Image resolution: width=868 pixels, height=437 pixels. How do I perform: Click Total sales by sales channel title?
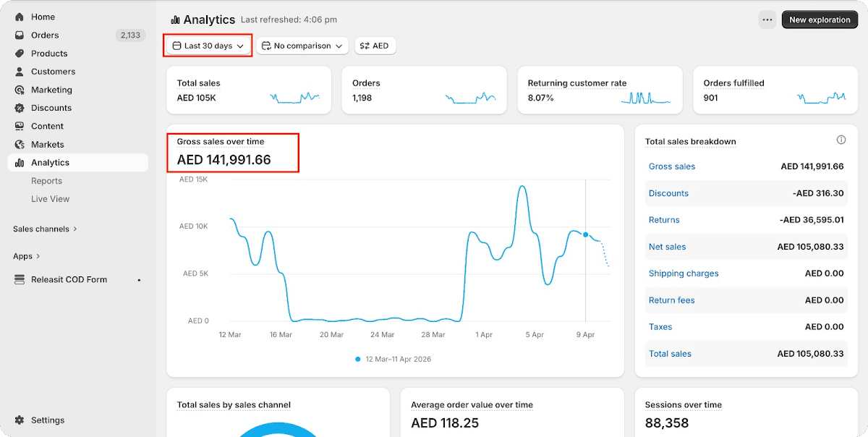[x=234, y=405]
